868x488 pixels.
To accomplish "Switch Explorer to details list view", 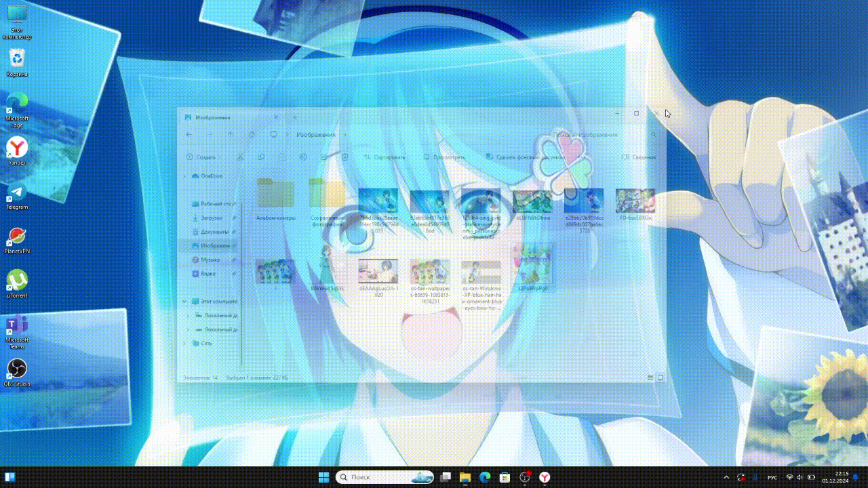I will (650, 378).
